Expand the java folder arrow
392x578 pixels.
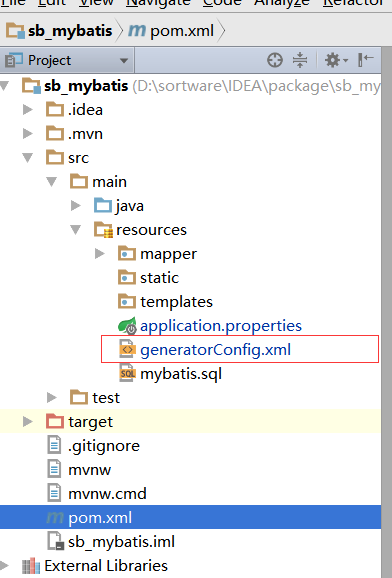coord(76,206)
